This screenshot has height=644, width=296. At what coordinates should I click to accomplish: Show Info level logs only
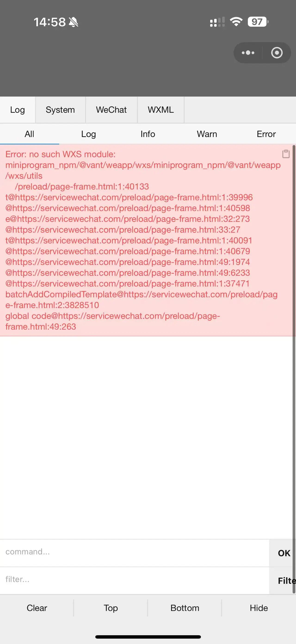[x=148, y=134]
